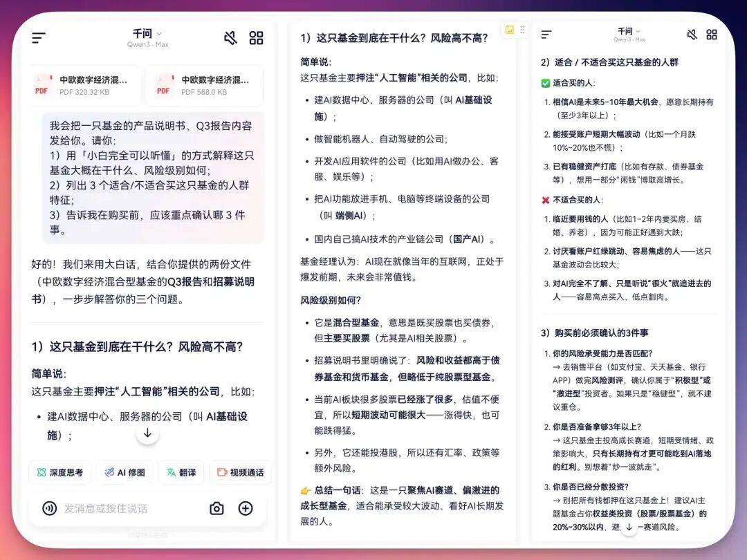Click the small yellow image icon atop middle panel
The height and width of the screenshot is (560, 747).
click(510, 28)
